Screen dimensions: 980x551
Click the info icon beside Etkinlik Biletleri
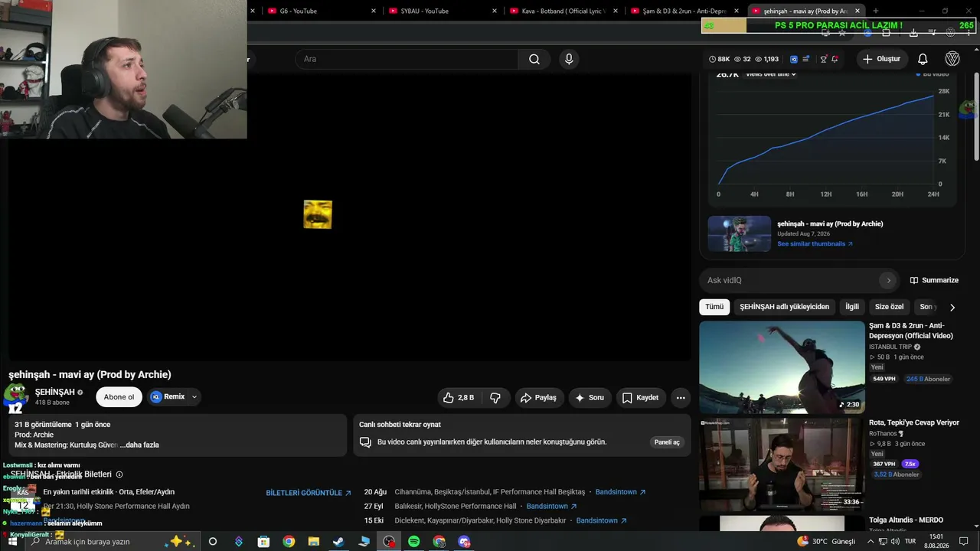click(x=119, y=474)
